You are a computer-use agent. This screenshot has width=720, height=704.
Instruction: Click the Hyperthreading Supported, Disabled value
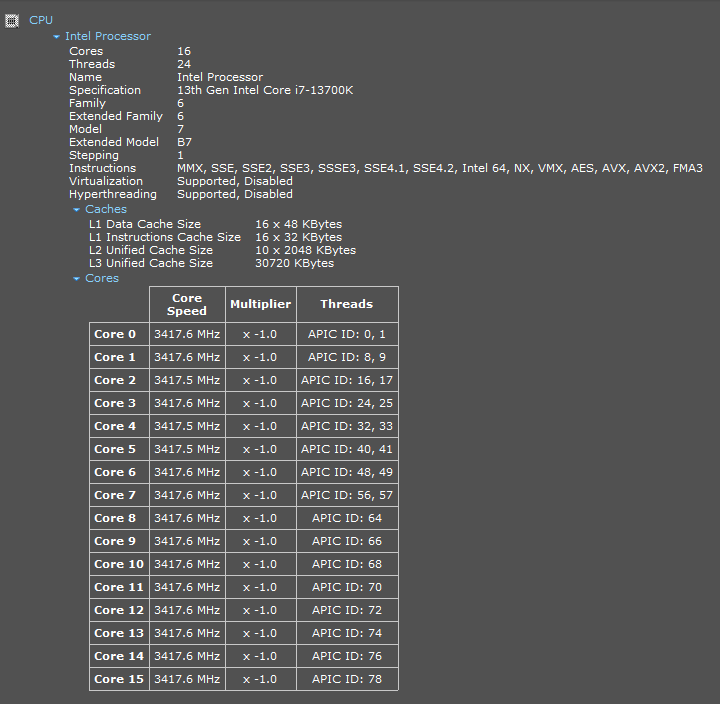pyautogui.click(x=235, y=194)
